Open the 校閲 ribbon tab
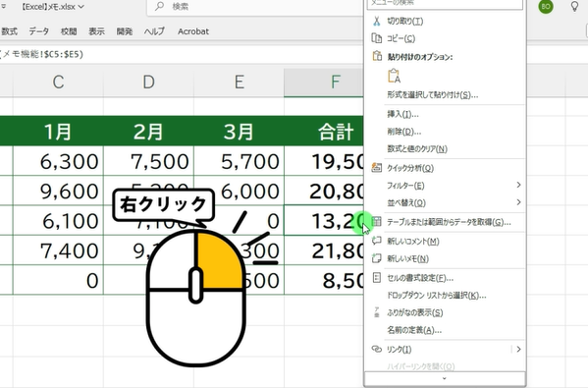This screenshot has height=388, width=588. tap(69, 31)
